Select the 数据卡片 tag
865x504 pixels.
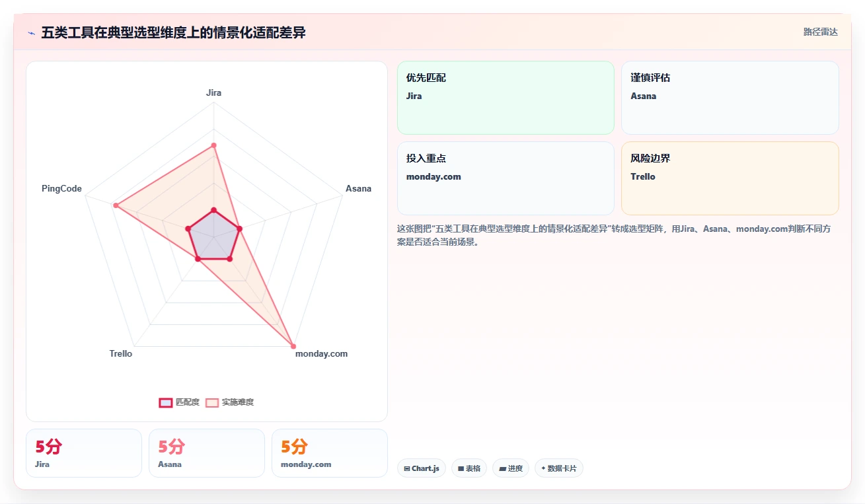click(x=559, y=468)
